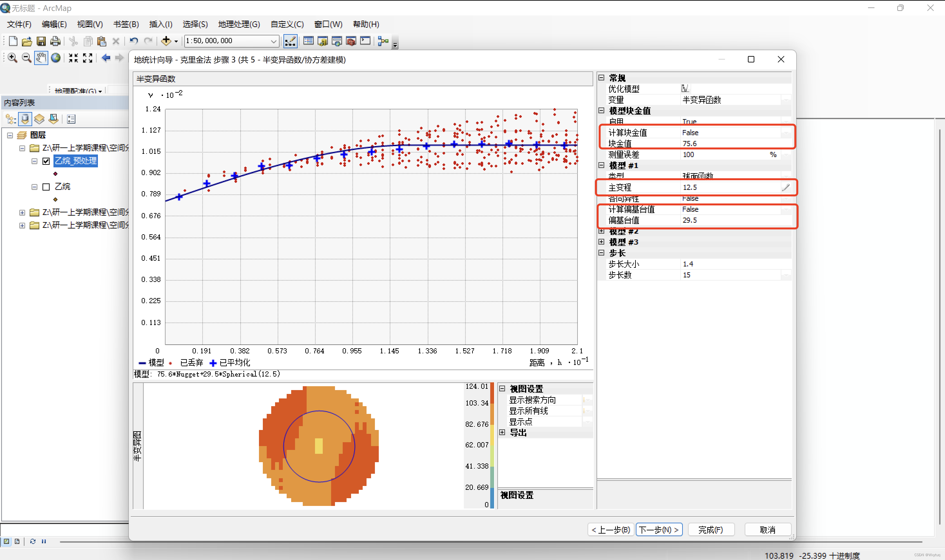Screen dimensions: 945x560
Task: List layers by selection
Action: tap(53, 119)
